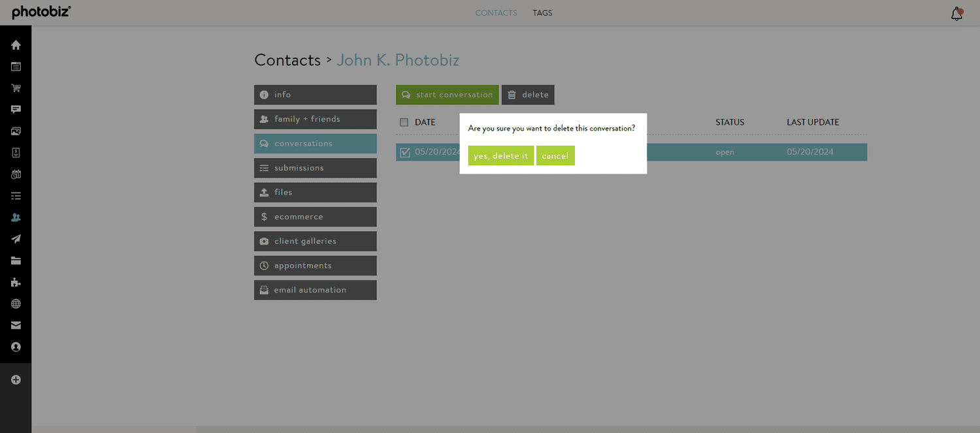
Task: Open the notifications bell
Action: [x=956, y=13]
